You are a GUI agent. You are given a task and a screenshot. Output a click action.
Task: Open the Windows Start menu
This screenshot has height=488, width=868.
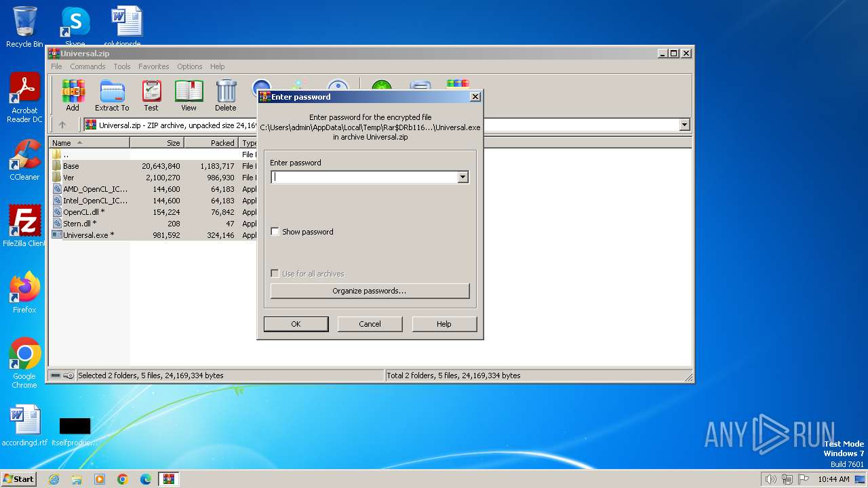tap(18, 479)
